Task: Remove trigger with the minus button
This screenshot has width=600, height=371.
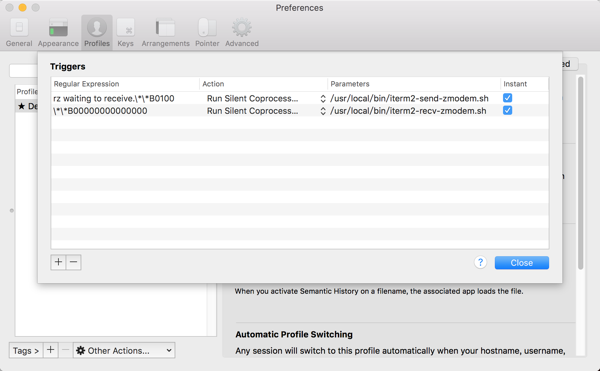Action: coord(74,262)
